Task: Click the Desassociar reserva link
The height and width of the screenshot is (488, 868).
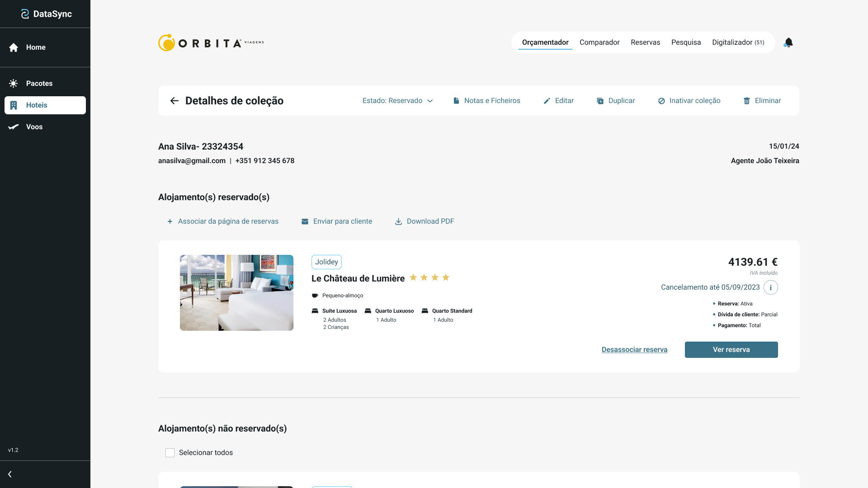Action: [x=634, y=350]
